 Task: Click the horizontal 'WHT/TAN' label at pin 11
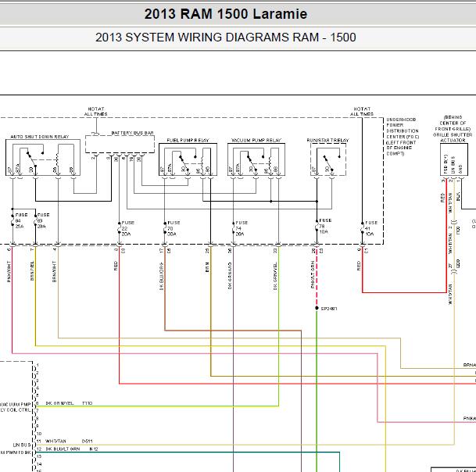[x=55, y=441]
